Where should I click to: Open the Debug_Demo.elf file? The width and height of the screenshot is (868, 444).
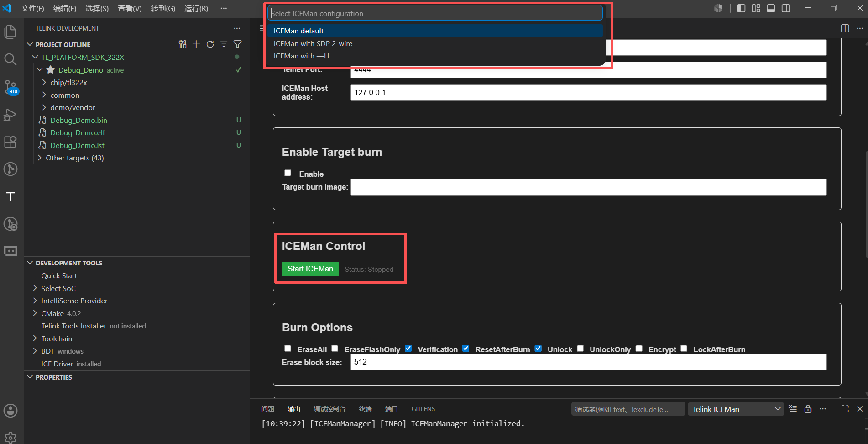pos(78,132)
